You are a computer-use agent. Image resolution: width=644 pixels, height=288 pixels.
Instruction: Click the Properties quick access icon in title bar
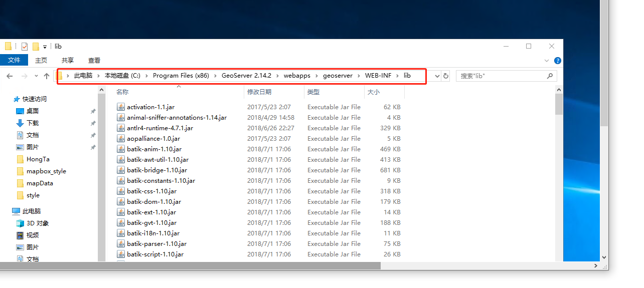click(x=24, y=46)
